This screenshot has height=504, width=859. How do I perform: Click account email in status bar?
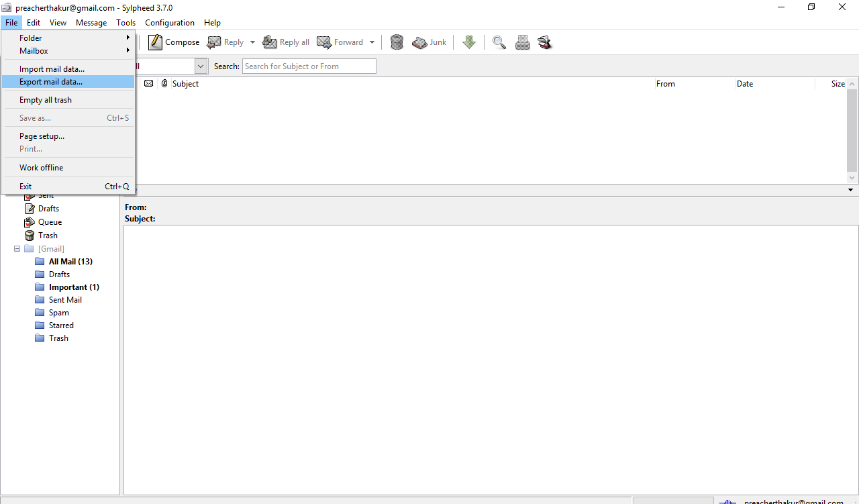[x=794, y=501]
